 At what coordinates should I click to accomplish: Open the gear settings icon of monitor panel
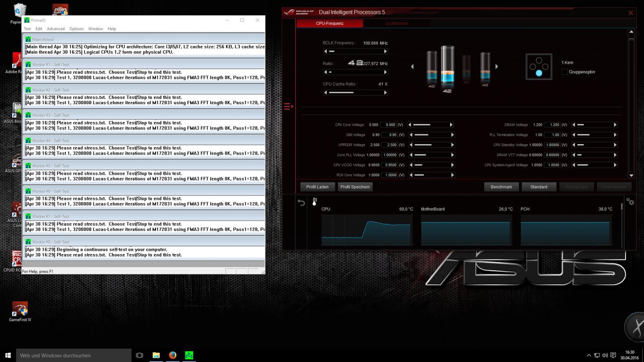click(x=630, y=202)
